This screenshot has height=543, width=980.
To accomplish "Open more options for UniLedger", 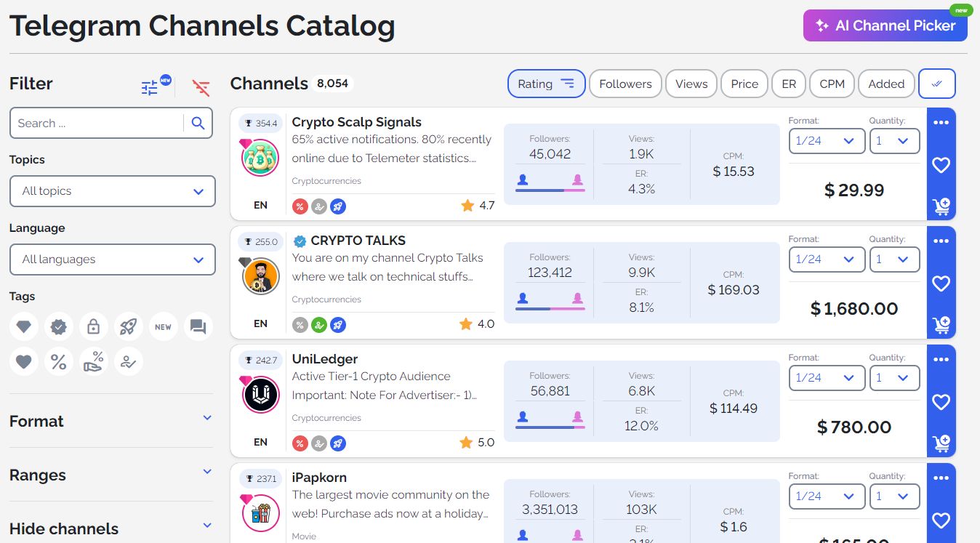I will [941, 359].
